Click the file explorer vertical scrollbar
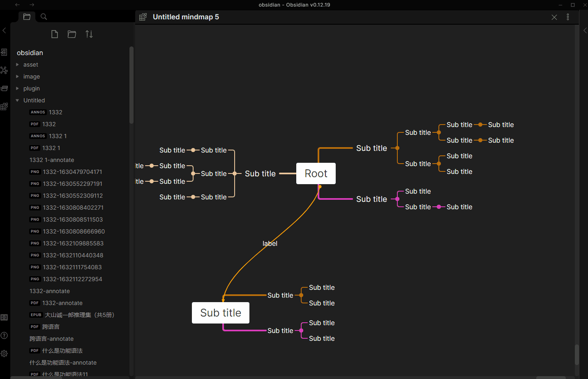This screenshot has width=588, height=379. click(x=131, y=85)
